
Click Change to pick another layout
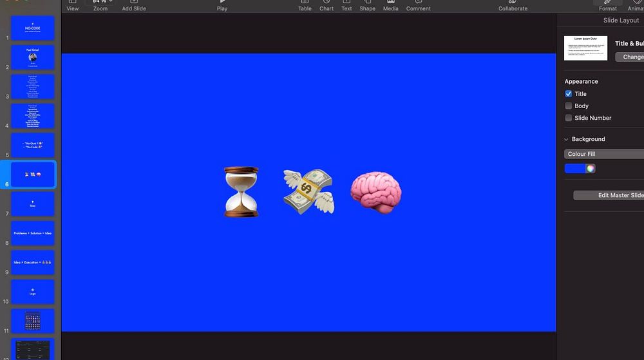tap(630, 57)
